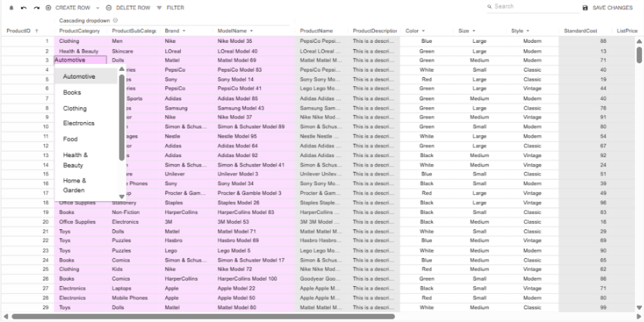Click grid vertical scroll-up arrow

pyautogui.click(x=639, y=41)
